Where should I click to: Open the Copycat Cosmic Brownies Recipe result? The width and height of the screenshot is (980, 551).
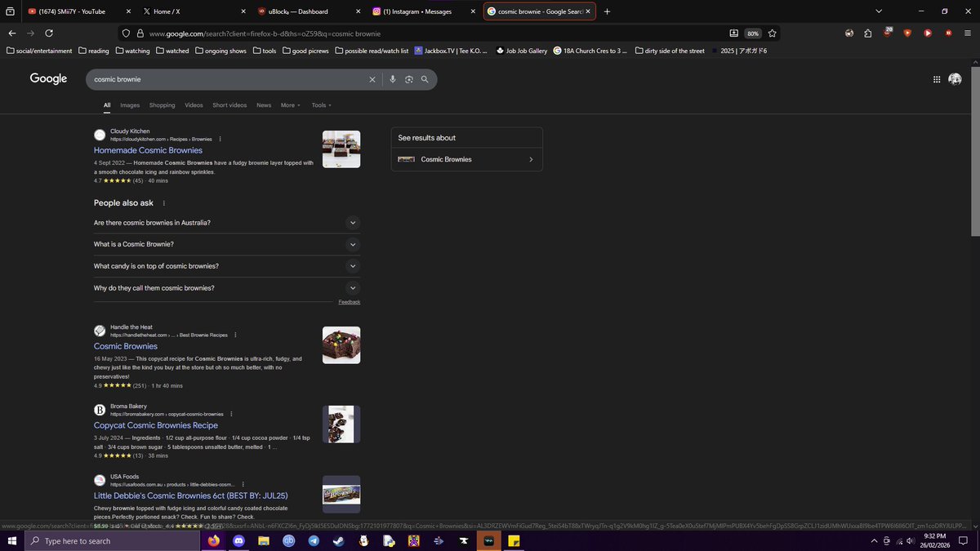156,425
